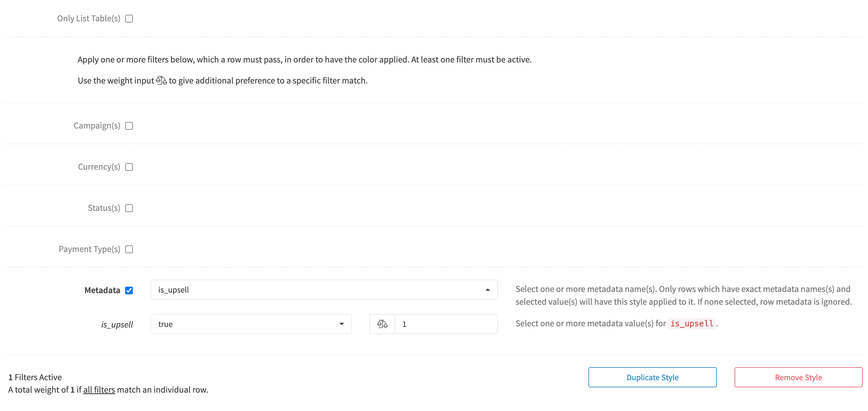Focus the weight input field showing 1
868x411 pixels.
(446, 324)
